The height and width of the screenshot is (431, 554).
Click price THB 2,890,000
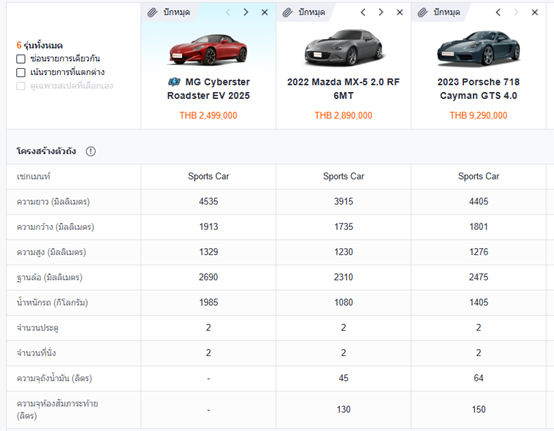click(343, 116)
